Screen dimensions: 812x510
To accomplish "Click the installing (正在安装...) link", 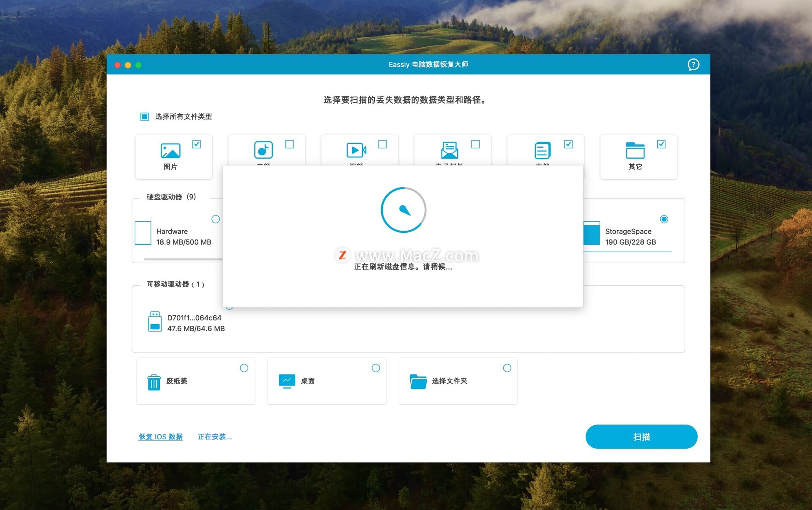I will [x=215, y=437].
